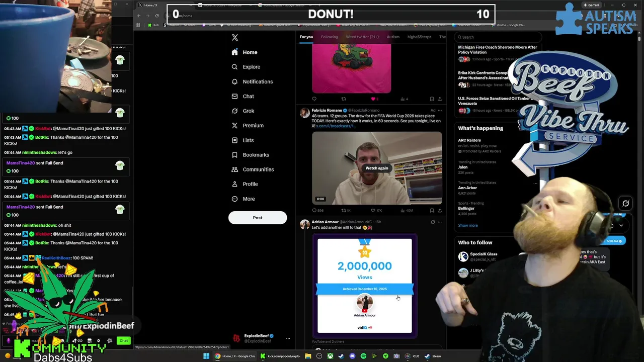
Task: Click the Grok floating drawer icon
Action: (625, 204)
